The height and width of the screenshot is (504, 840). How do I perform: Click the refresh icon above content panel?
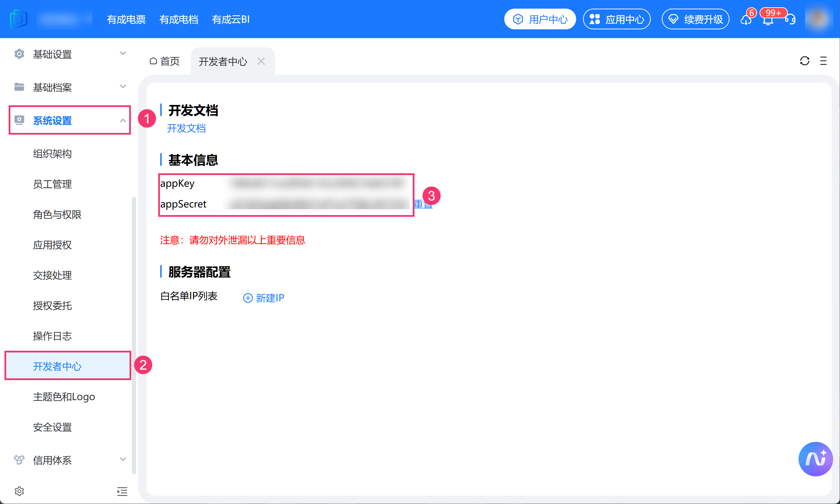(x=804, y=61)
